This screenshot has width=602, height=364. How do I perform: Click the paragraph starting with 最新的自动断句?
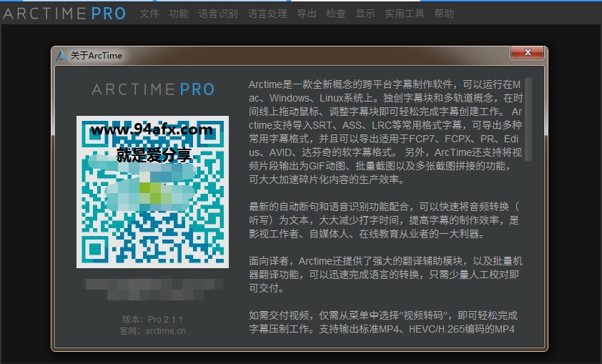coord(384,220)
